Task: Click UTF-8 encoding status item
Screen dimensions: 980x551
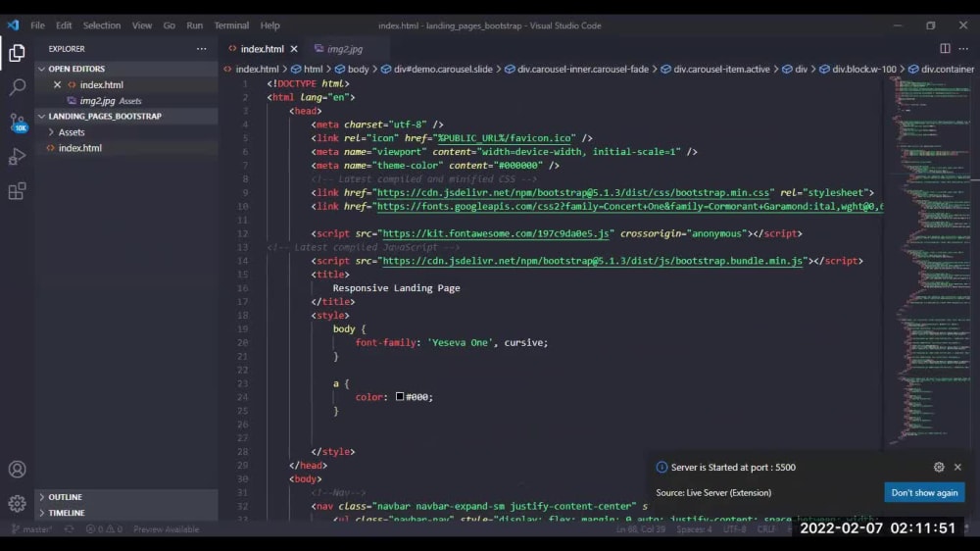Action: (x=734, y=529)
